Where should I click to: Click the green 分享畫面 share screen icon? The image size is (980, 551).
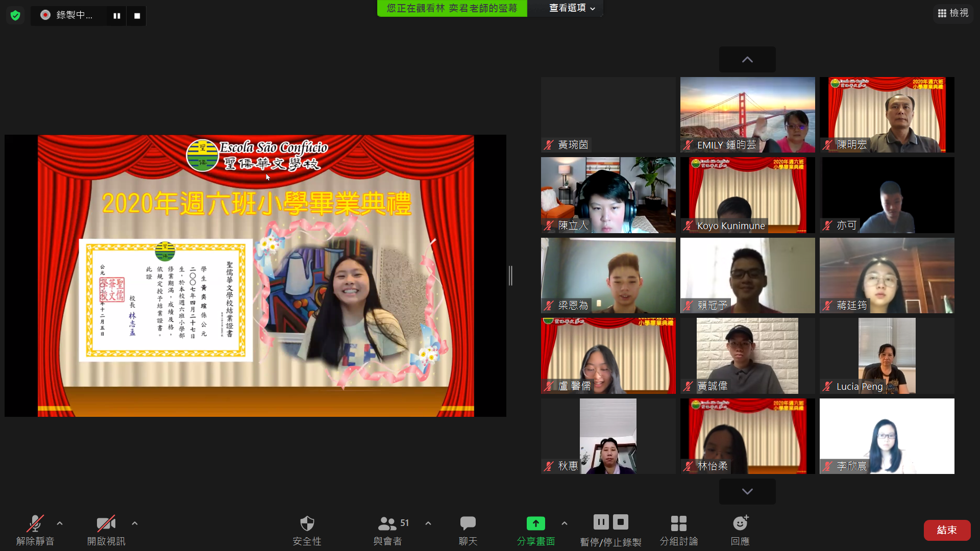tap(535, 523)
